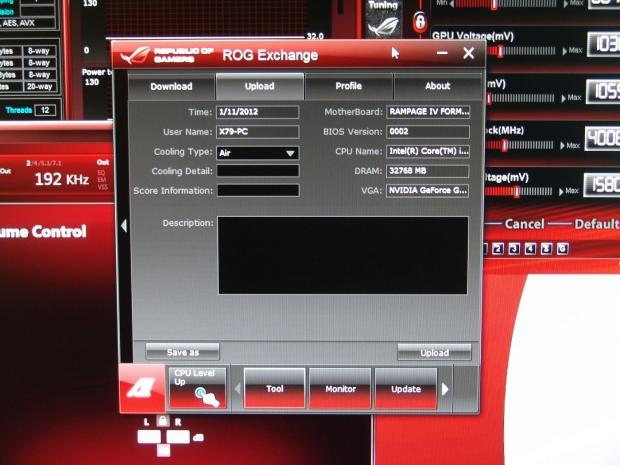Screen dimensions: 620x465
Task: Click the Threads value 12 in CPU-Z
Action: coord(45,110)
